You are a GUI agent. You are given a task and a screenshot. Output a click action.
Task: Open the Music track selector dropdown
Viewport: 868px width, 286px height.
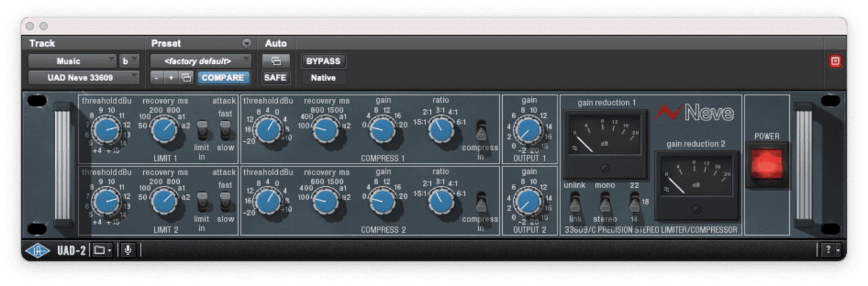pos(73,61)
